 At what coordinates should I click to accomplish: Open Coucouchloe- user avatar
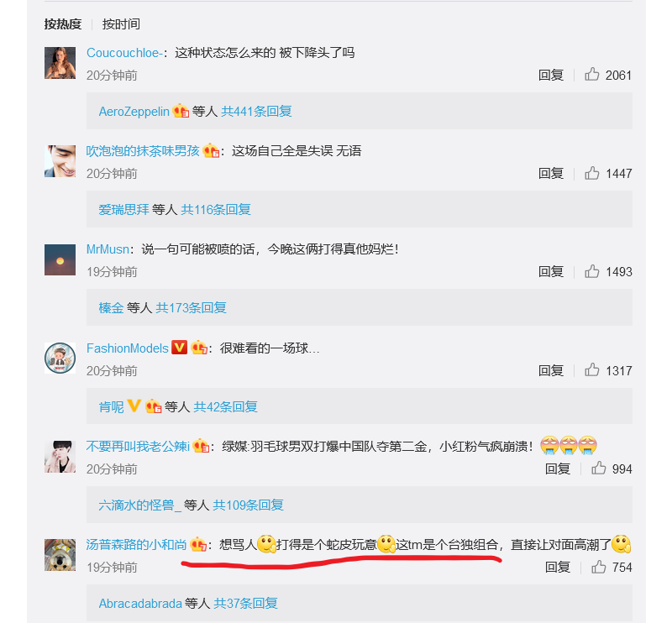[x=60, y=63]
